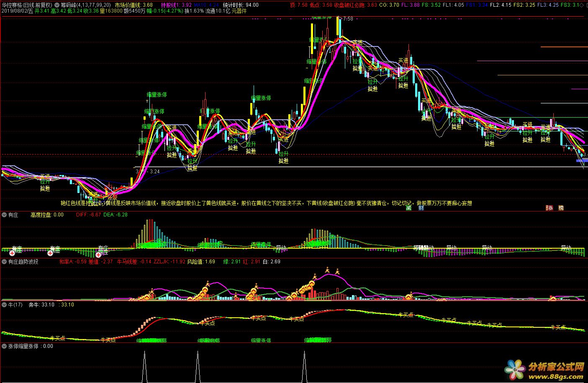Open the 涨停缩量涨停 indicator dropdown arrow

[x=4, y=347]
